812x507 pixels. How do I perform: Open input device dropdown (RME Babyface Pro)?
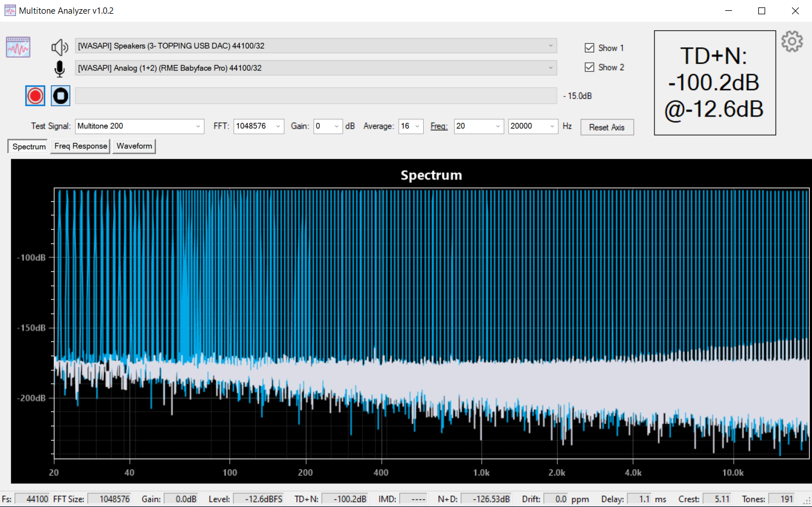316,68
